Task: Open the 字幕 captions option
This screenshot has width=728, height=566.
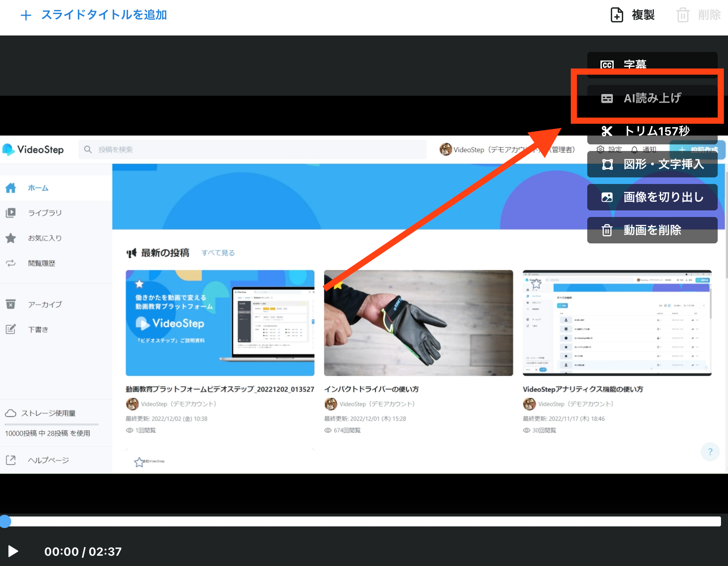Action: click(652, 65)
